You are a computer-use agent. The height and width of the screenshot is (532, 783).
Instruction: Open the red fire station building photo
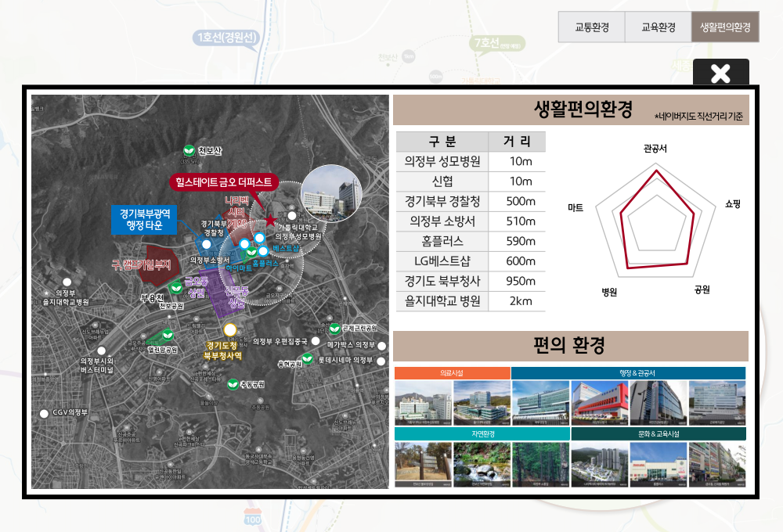(600, 403)
